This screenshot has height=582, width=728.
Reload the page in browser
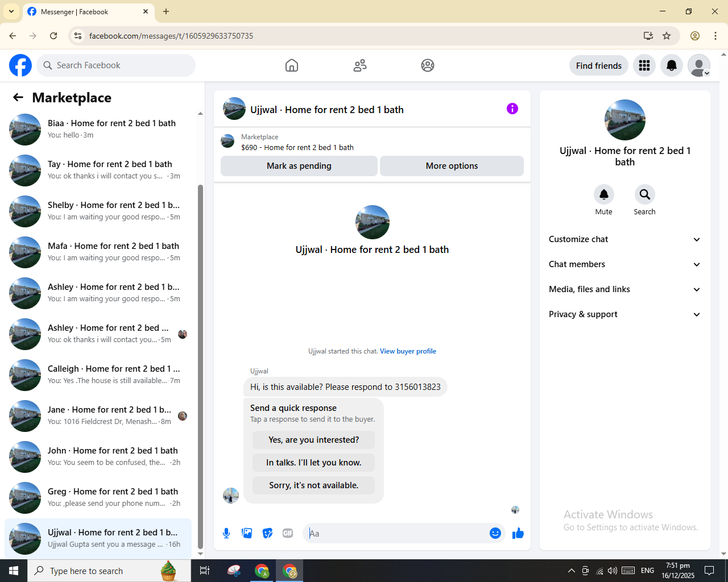pos(53,36)
